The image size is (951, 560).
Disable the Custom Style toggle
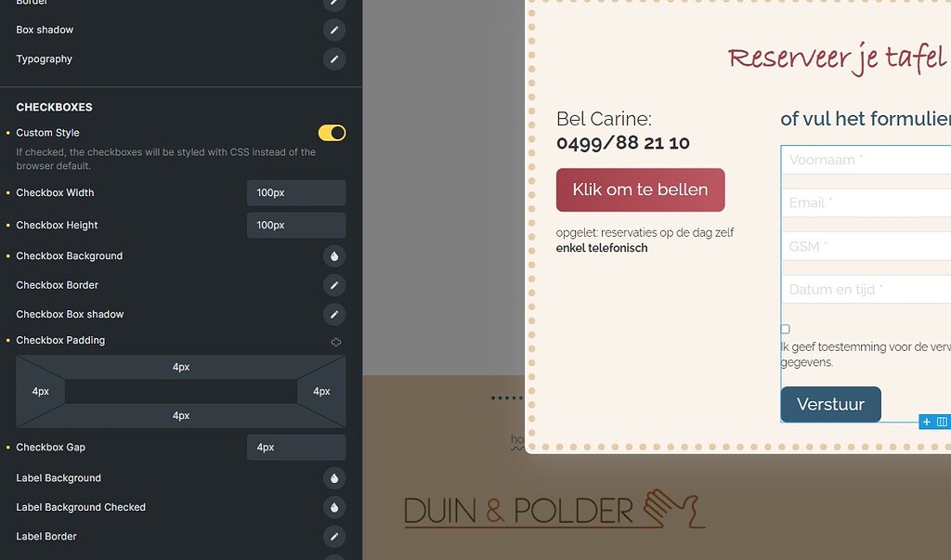pyautogui.click(x=332, y=133)
